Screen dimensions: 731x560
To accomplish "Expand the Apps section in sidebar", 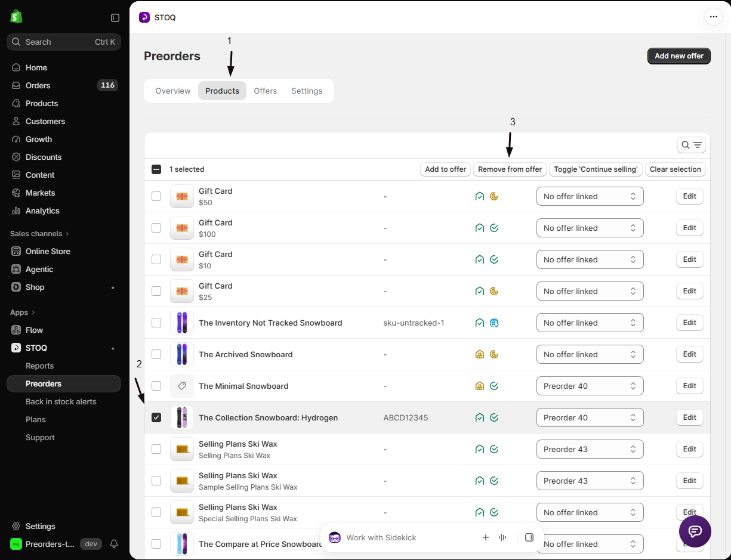I will click(23, 313).
